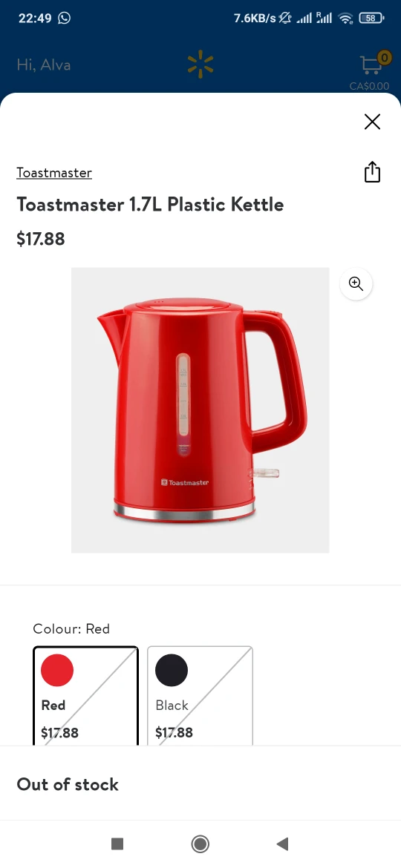Tap the Hi, Alva greeting
The image size is (401, 868).
tap(44, 65)
